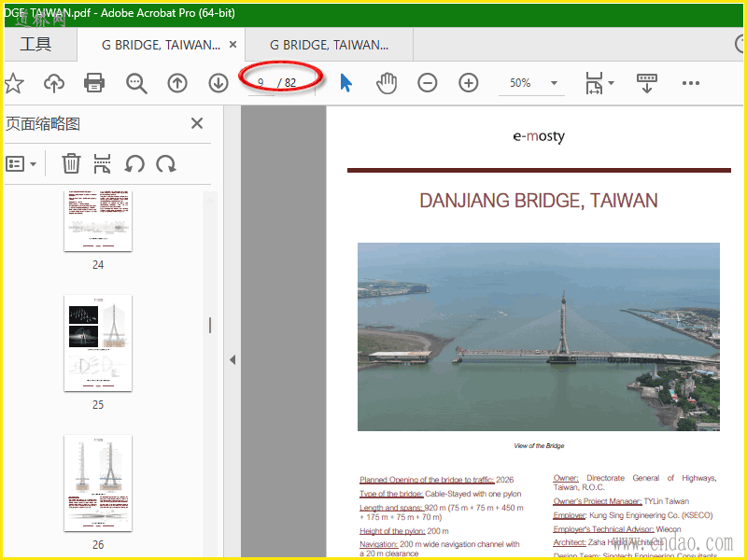
Task: Choose the arrow selection tool
Action: pos(345,83)
